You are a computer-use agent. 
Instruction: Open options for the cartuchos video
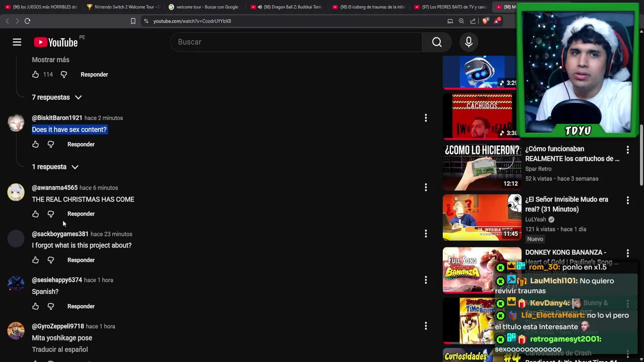pyautogui.click(x=627, y=150)
